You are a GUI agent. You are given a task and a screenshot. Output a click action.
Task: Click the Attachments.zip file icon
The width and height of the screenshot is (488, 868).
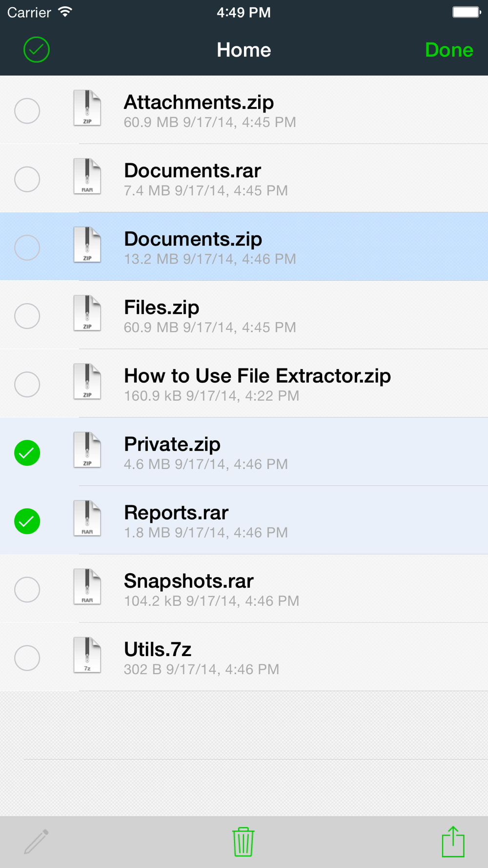coord(87,108)
